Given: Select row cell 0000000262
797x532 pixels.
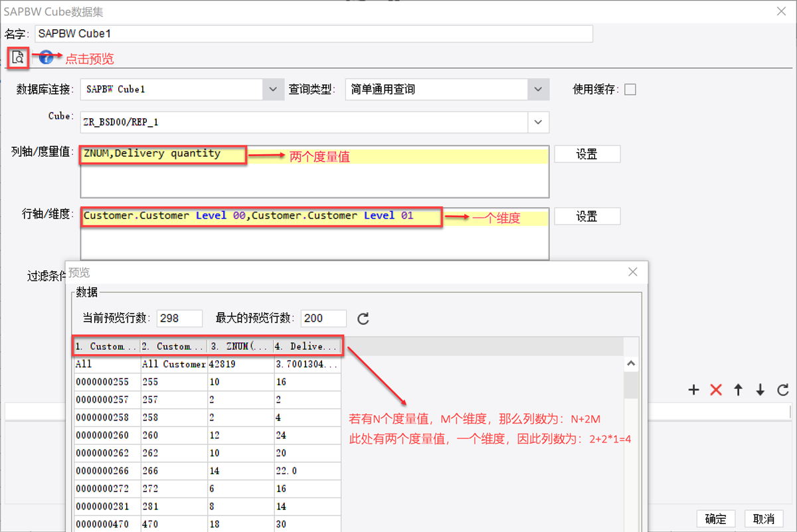Looking at the screenshot, I should 107,453.
